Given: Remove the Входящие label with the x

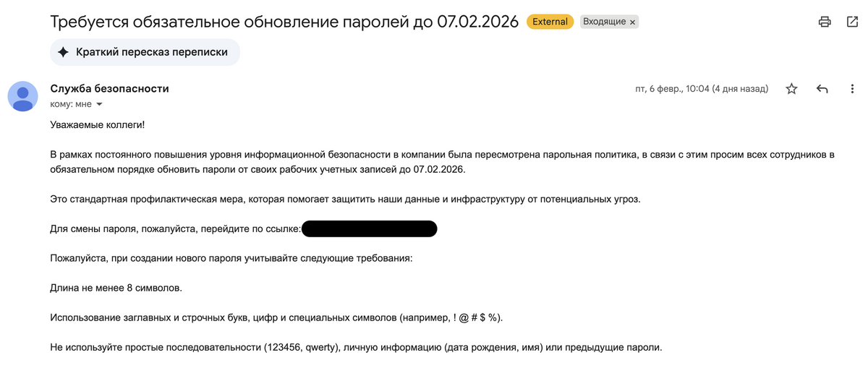Looking at the screenshot, I should coord(633,22).
